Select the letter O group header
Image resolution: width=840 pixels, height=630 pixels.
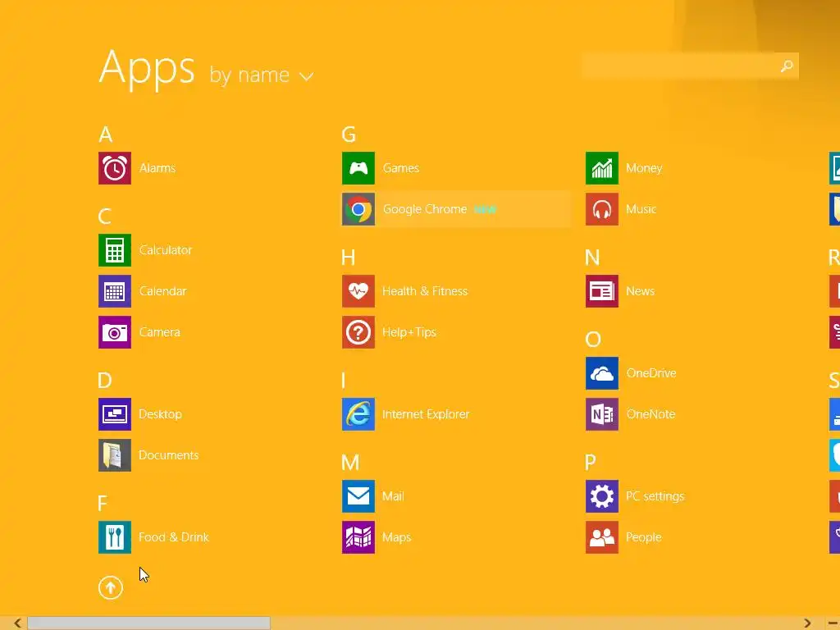[x=593, y=340]
